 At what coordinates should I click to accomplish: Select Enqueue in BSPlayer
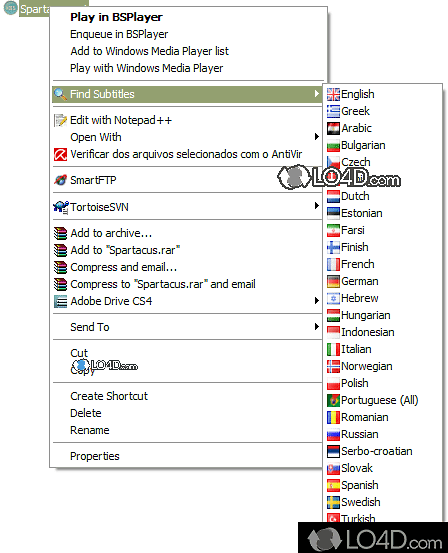pos(119,34)
